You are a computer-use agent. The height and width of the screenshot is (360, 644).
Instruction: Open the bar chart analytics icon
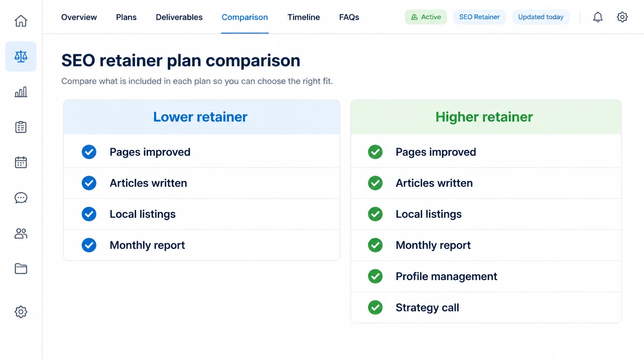[x=21, y=92]
